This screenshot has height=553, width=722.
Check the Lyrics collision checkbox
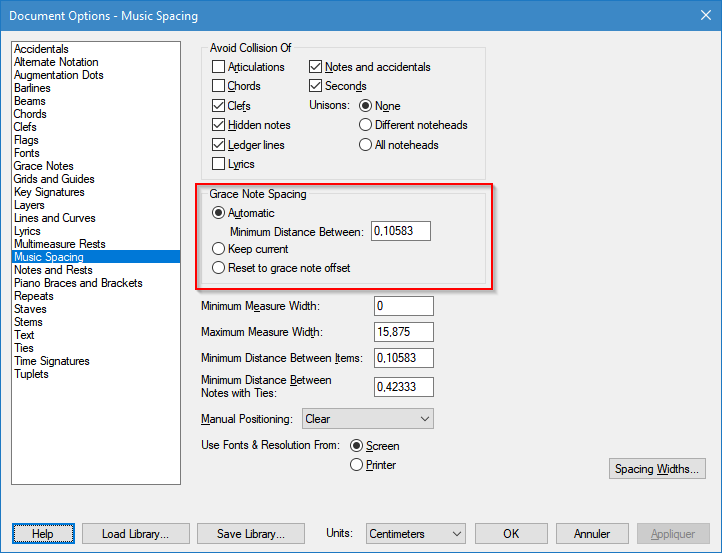(219, 164)
